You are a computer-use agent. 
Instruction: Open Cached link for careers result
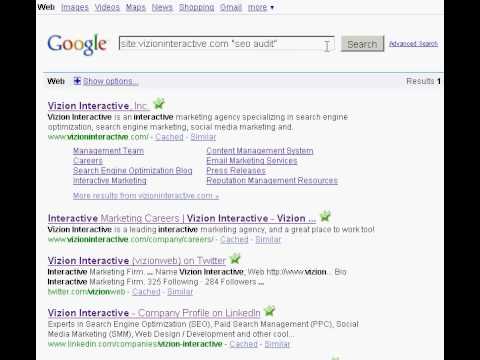234,239
